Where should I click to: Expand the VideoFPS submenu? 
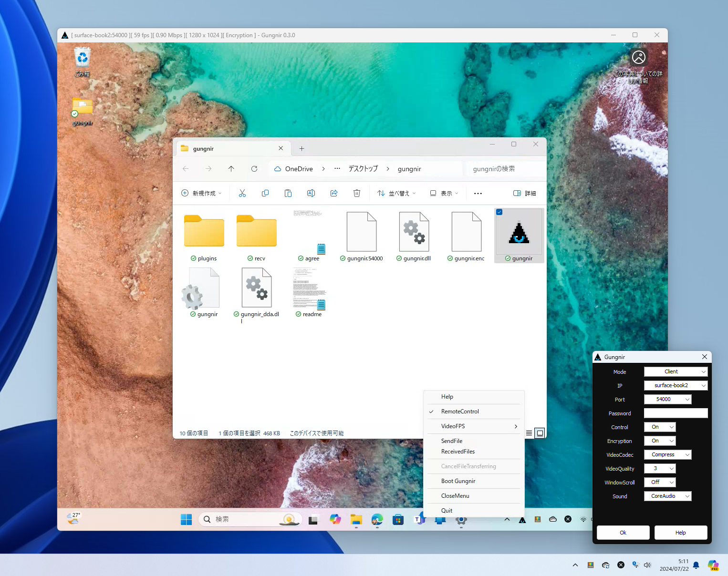tap(474, 426)
